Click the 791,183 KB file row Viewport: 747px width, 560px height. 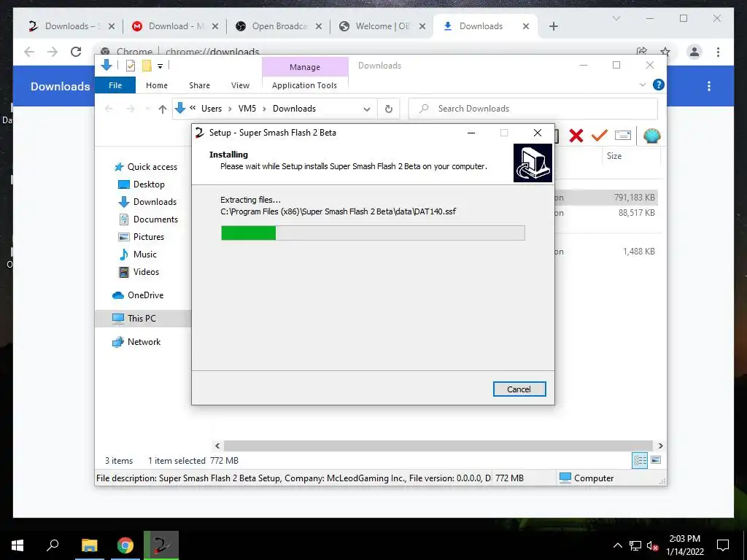(606, 197)
